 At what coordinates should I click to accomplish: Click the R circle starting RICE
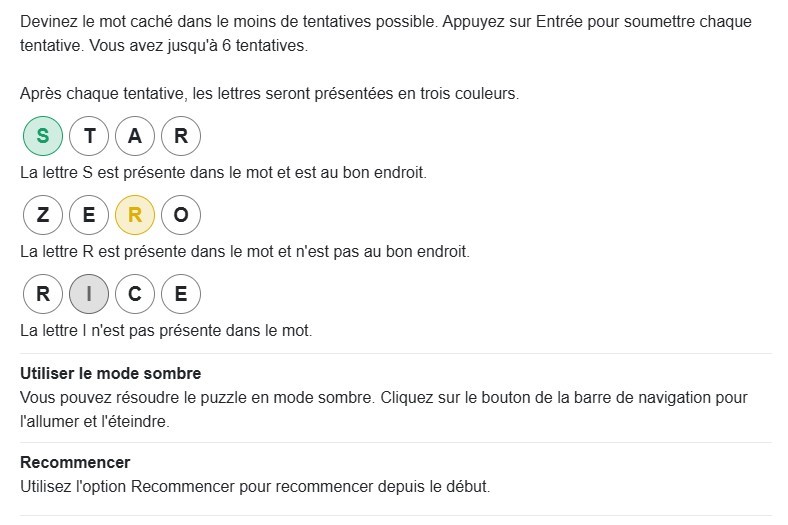43,293
